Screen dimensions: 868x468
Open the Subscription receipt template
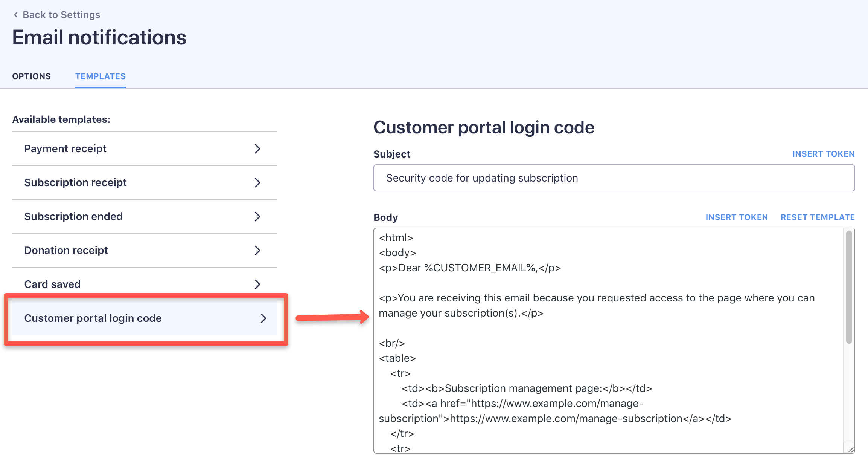(75, 183)
